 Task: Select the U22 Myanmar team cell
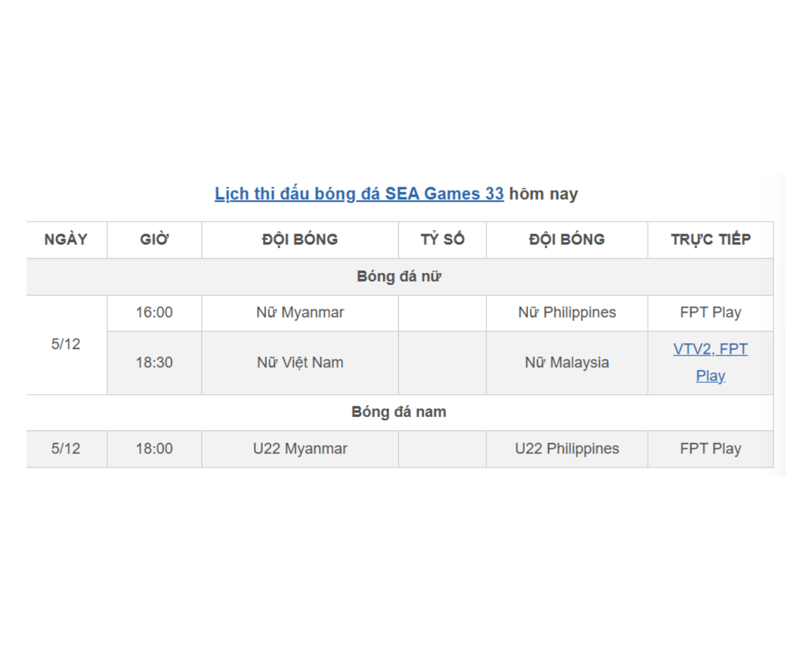[x=300, y=449]
